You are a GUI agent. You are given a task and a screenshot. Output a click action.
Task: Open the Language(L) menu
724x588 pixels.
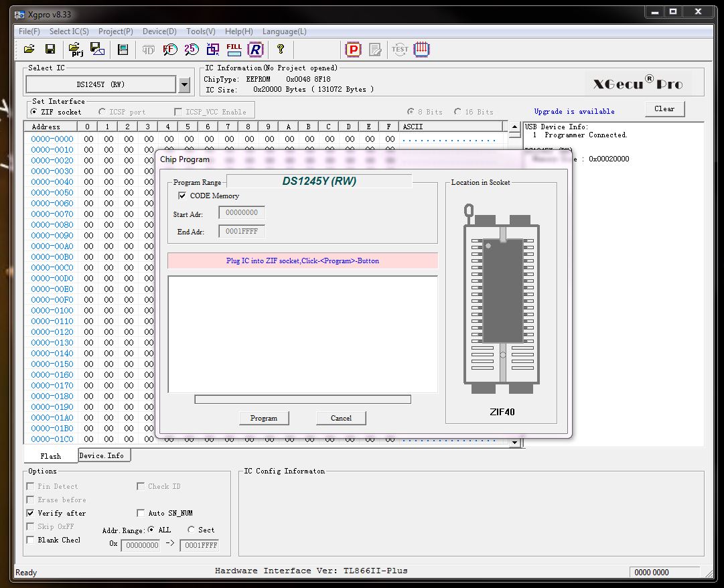pos(285,31)
